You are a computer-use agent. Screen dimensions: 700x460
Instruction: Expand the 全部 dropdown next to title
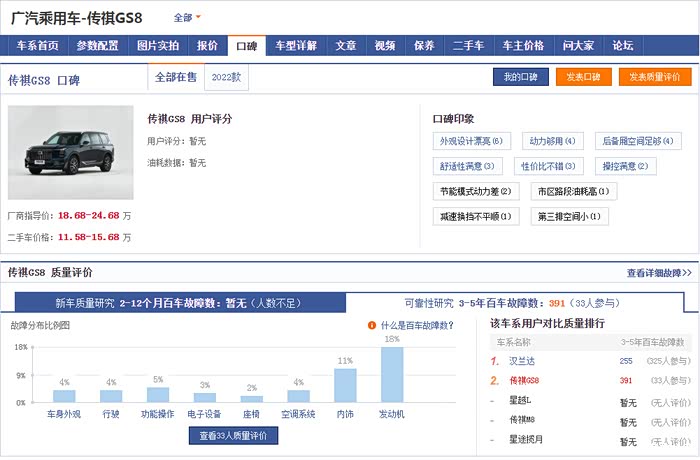[x=187, y=18]
